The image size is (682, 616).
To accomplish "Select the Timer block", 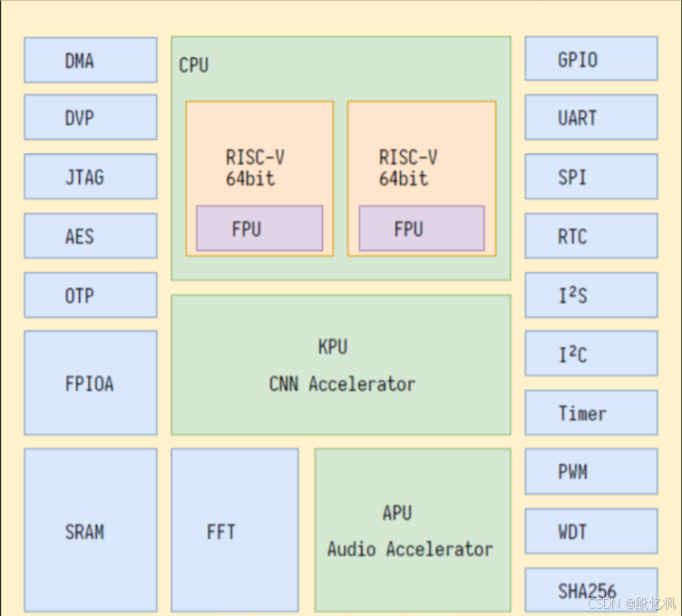I will (591, 413).
